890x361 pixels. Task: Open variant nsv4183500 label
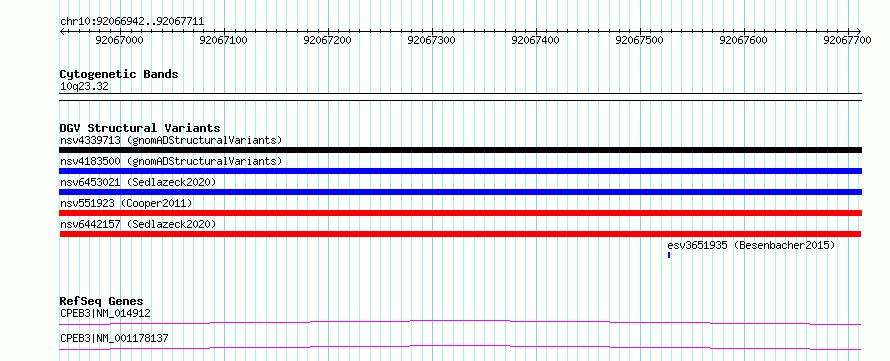point(171,161)
